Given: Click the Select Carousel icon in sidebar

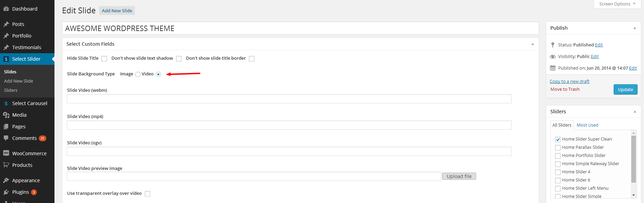Looking at the screenshot, I should pyautogui.click(x=6, y=103).
